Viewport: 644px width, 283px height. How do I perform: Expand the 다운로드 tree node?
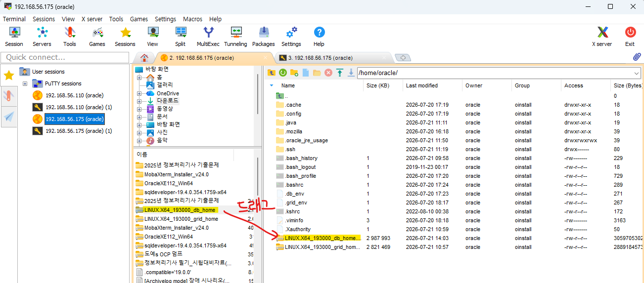pyautogui.click(x=139, y=101)
